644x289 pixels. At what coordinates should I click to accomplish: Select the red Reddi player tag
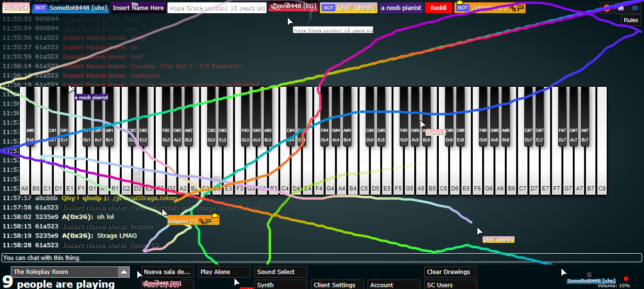pos(439,8)
